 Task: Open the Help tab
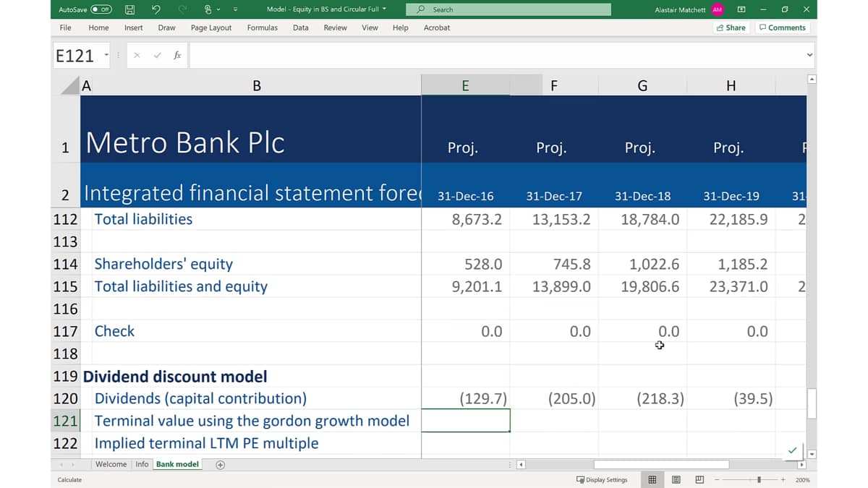click(400, 27)
